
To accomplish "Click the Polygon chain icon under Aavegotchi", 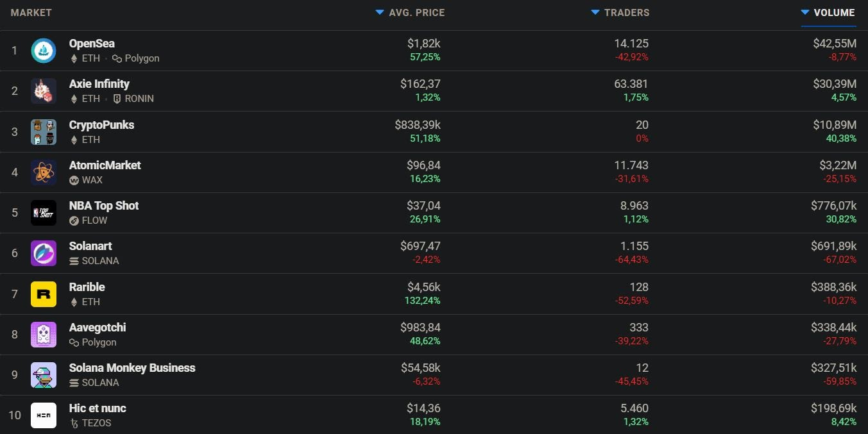I will coord(74,342).
